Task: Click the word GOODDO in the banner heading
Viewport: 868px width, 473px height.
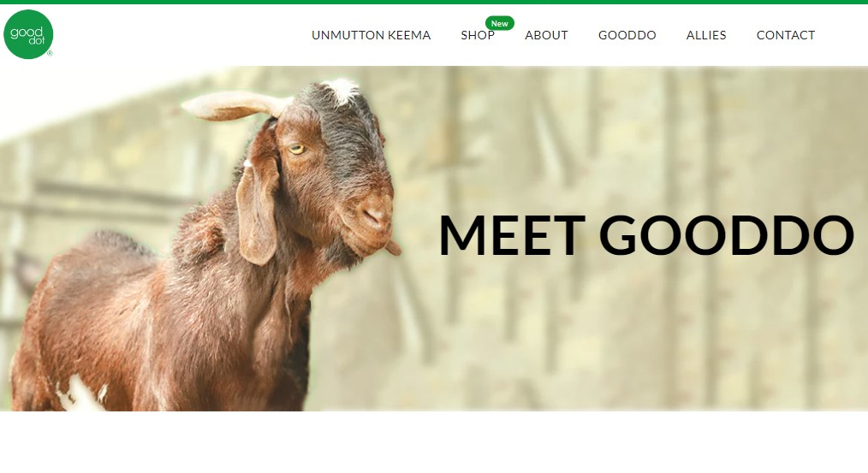Action: (726, 236)
